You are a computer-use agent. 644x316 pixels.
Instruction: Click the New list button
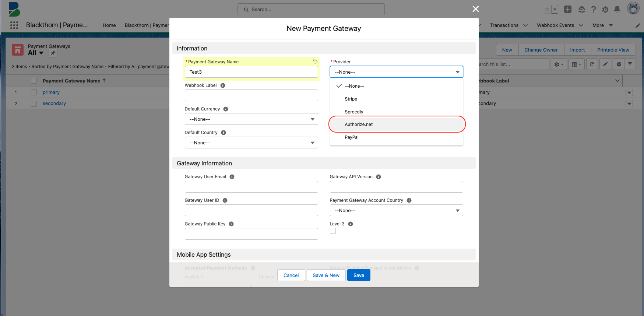(x=507, y=50)
